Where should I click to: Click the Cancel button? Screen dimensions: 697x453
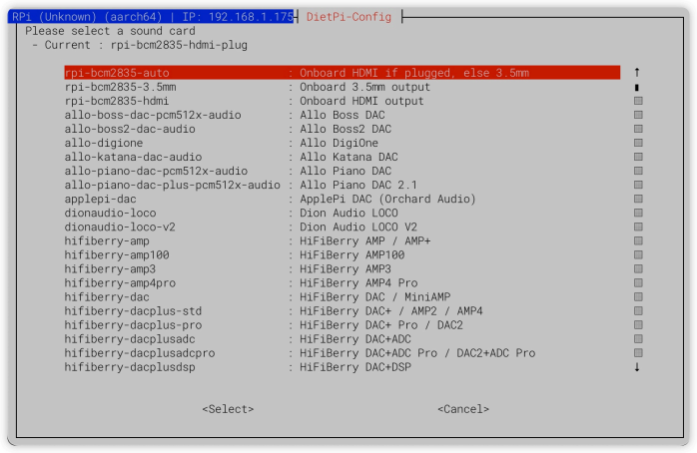point(463,409)
